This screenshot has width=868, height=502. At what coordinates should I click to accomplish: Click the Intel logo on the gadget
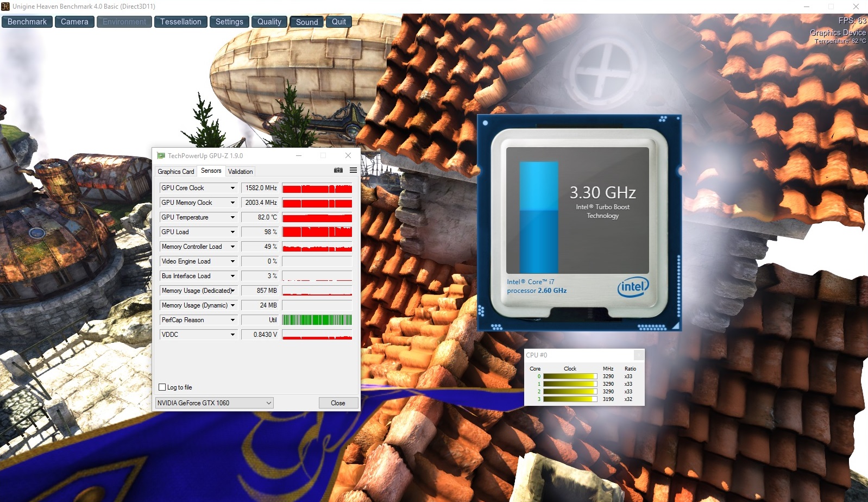tap(633, 287)
